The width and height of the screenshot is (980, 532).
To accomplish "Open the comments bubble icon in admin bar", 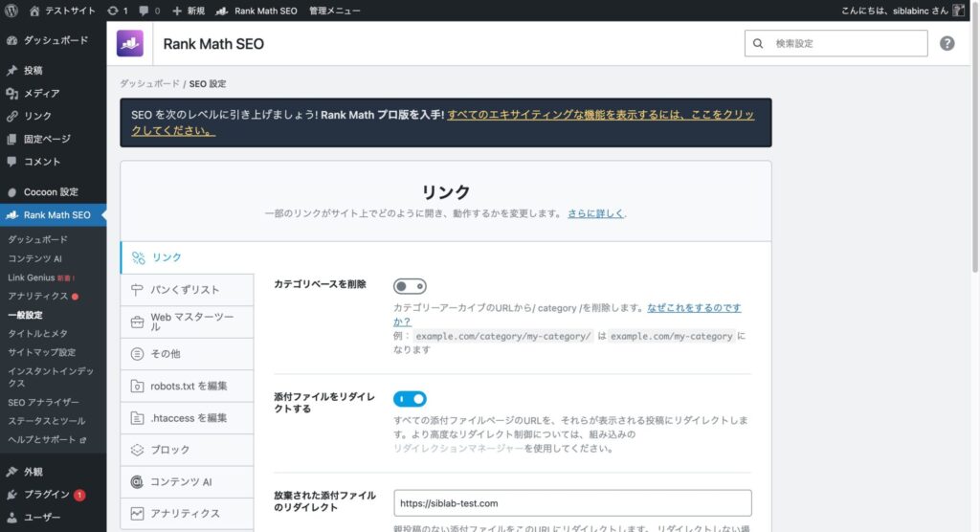I will point(149,11).
